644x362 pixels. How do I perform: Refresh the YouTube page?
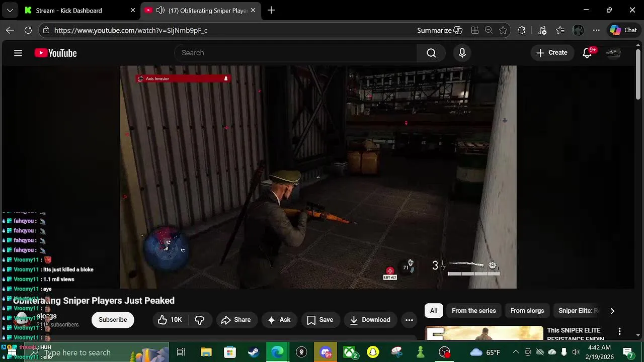28,30
